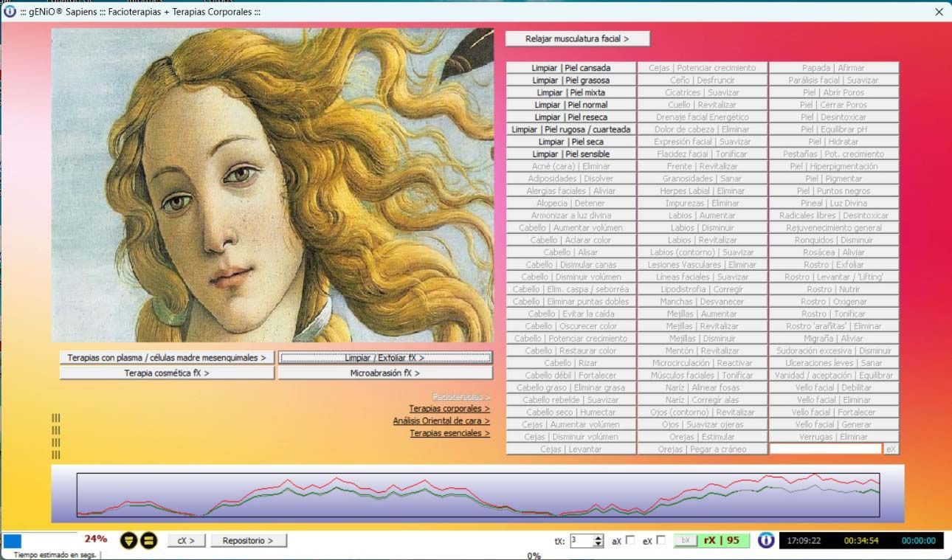Viewport: 952px width, 560px height.
Task: Click the gENiO app icon in title bar
Action: point(10,12)
